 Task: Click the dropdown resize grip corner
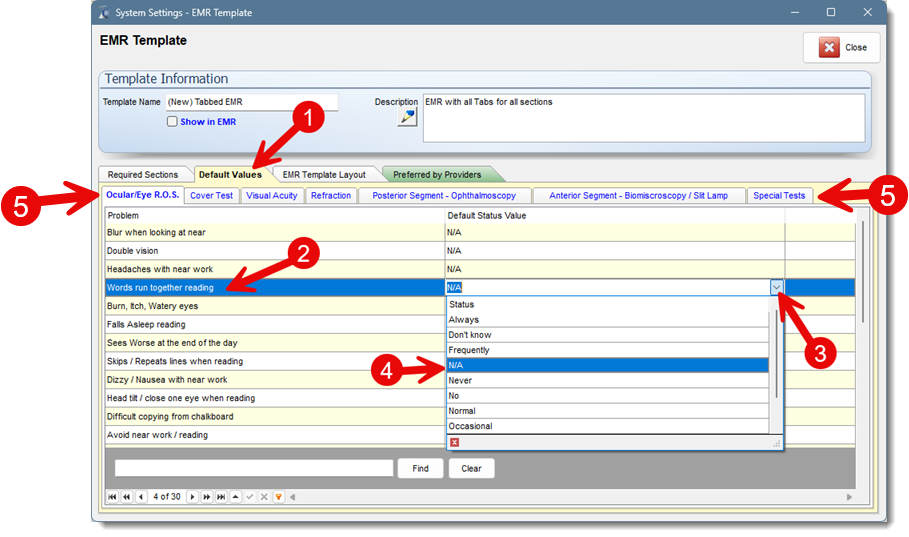coord(776,444)
